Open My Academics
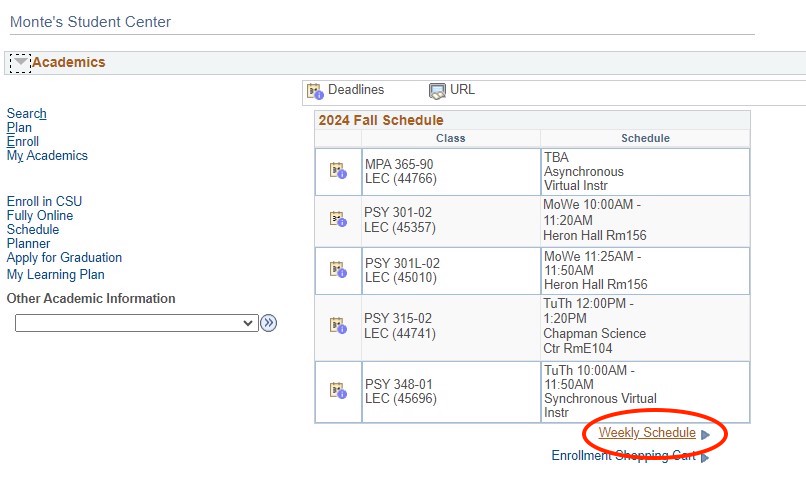806x484 pixels. tap(47, 156)
